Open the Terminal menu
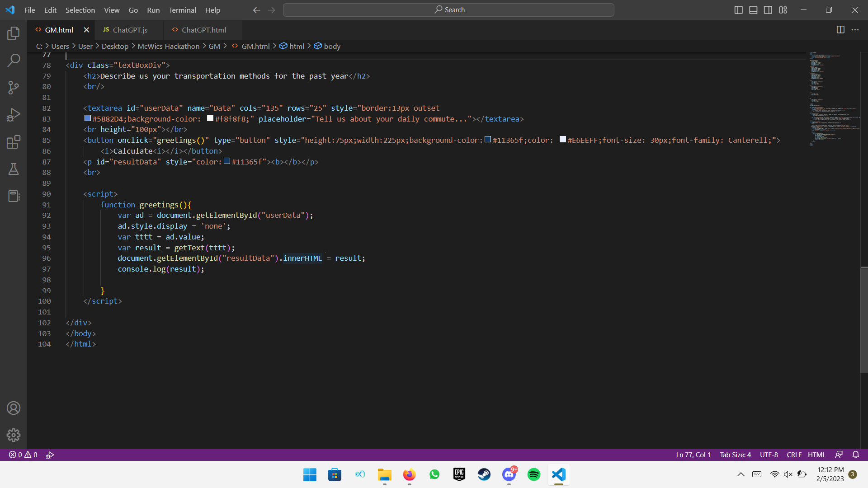The image size is (868, 488). (x=182, y=10)
